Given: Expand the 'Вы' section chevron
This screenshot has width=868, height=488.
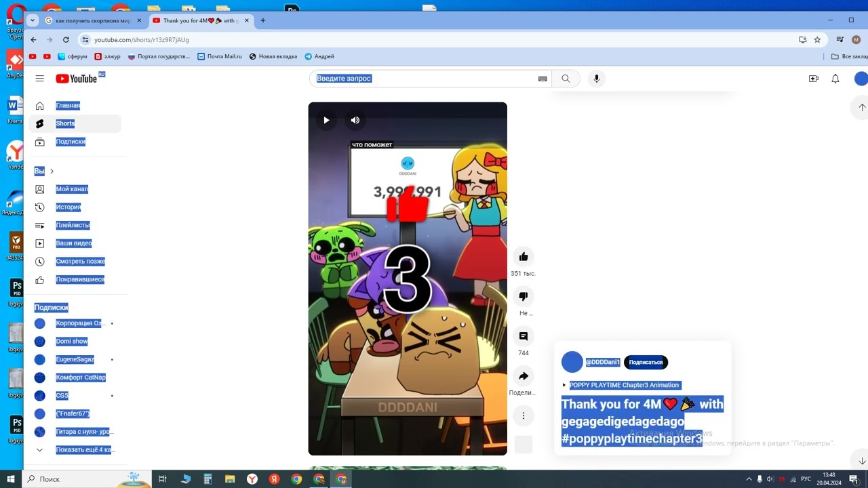Looking at the screenshot, I should pos(52,171).
